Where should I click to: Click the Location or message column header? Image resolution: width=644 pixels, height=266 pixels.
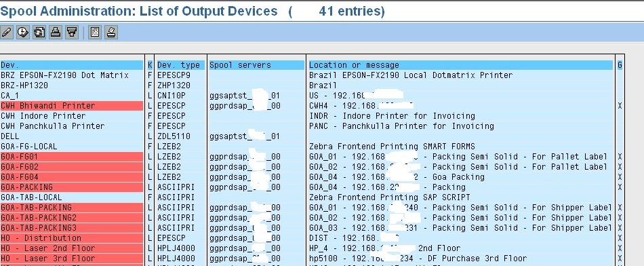pyautogui.click(x=460, y=65)
